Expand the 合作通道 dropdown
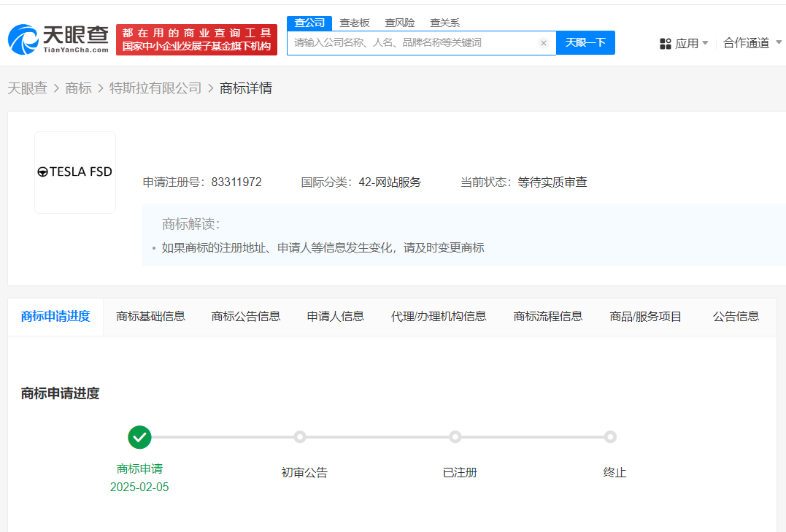Image resolution: width=786 pixels, height=532 pixels. [752, 43]
